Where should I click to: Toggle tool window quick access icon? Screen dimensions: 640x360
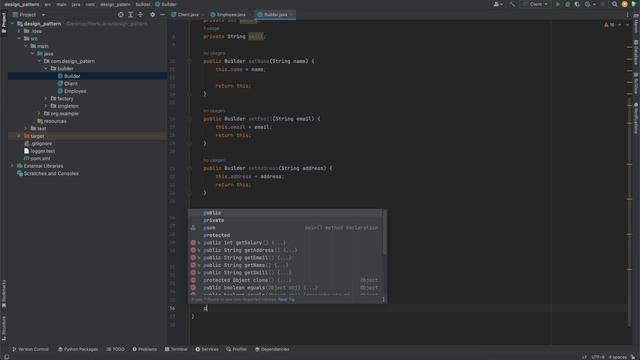6,357
